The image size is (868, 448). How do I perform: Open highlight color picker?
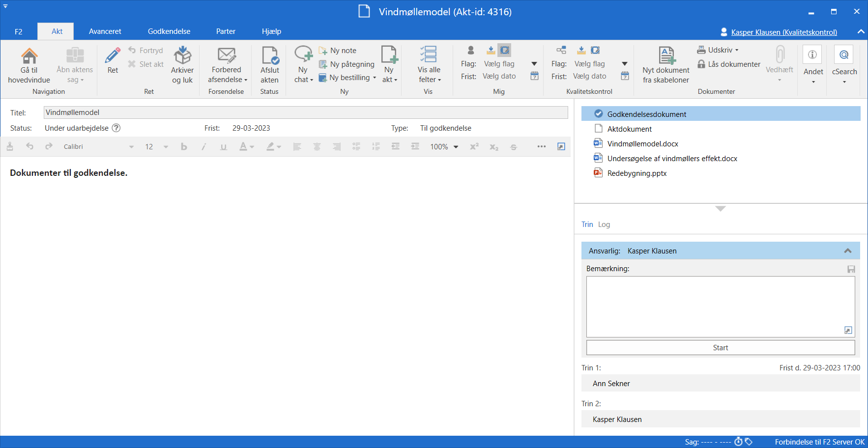[x=274, y=146]
